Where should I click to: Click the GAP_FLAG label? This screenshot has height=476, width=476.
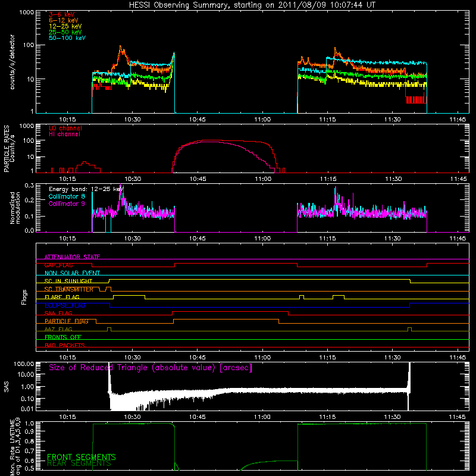pyautogui.click(x=58, y=265)
